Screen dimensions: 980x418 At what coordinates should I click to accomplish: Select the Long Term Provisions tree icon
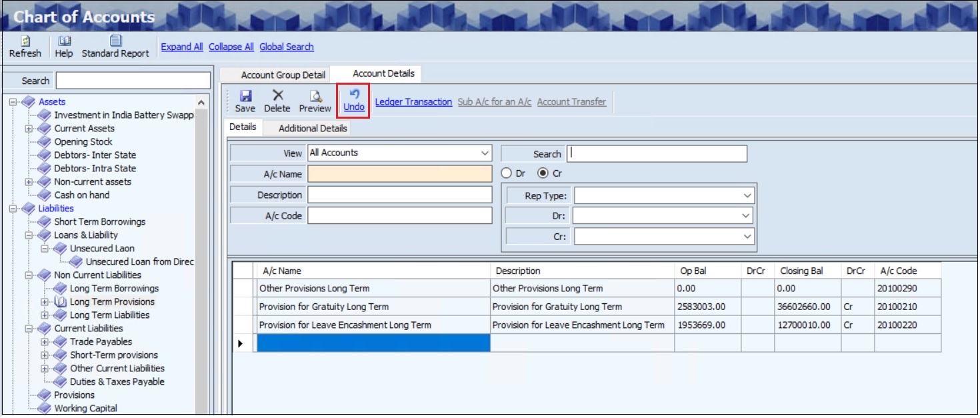coord(61,302)
